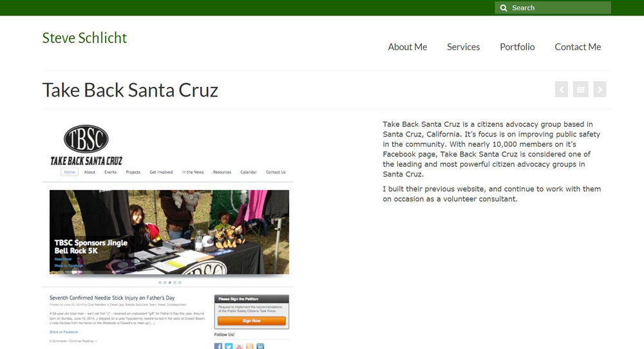Open the Contact Me page

tap(578, 47)
